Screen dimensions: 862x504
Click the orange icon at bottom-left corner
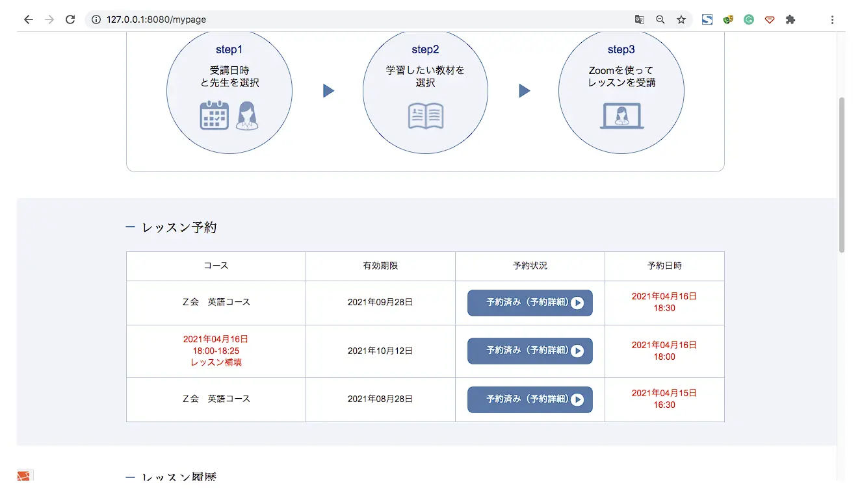tap(24, 476)
